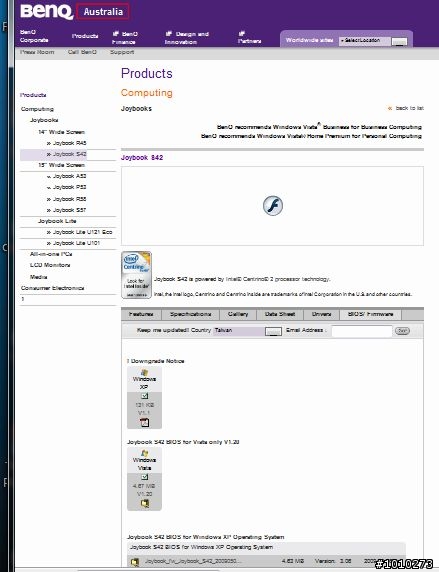The image size is (439, 572).
Task: Click file icon in XP BIOS row
Action: click(x=135, y=562)
